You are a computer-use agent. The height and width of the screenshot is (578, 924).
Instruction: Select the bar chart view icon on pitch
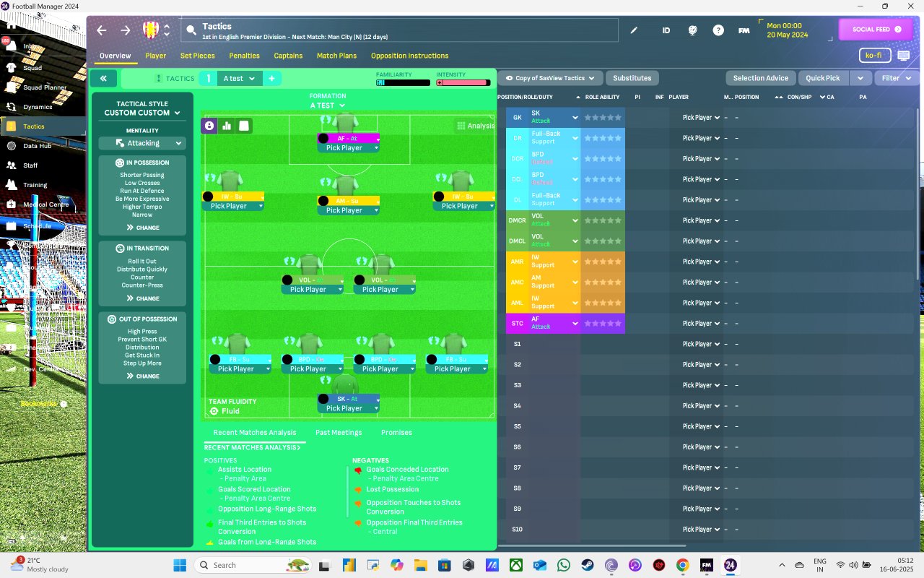coord(227,126)
